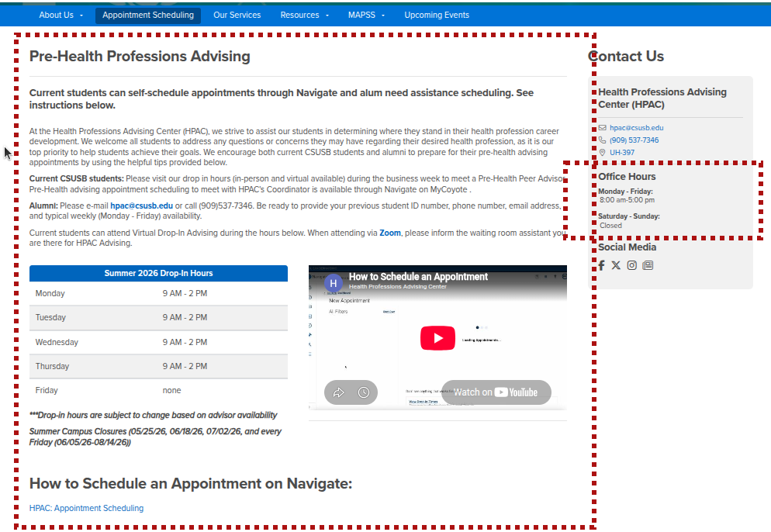The height and width of the screenshot is (532, 771).
Task: Click the phone icon beside (909) 537-7346
Action: (x=603, y=140)
